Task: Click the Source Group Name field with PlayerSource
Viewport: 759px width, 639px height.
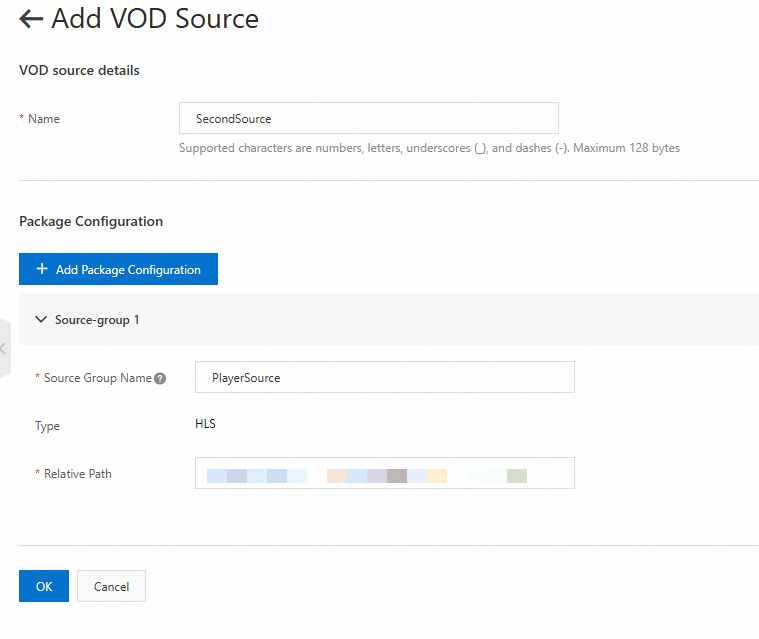Action: tap(384, 377)
